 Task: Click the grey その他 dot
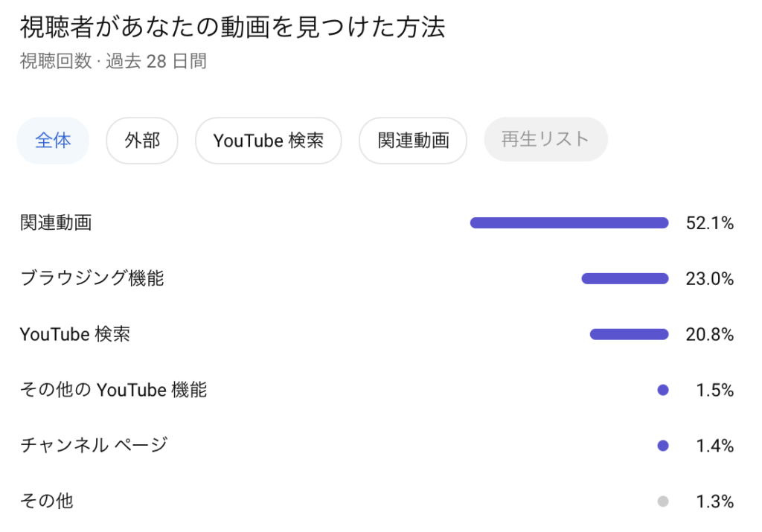pos(663,501)
